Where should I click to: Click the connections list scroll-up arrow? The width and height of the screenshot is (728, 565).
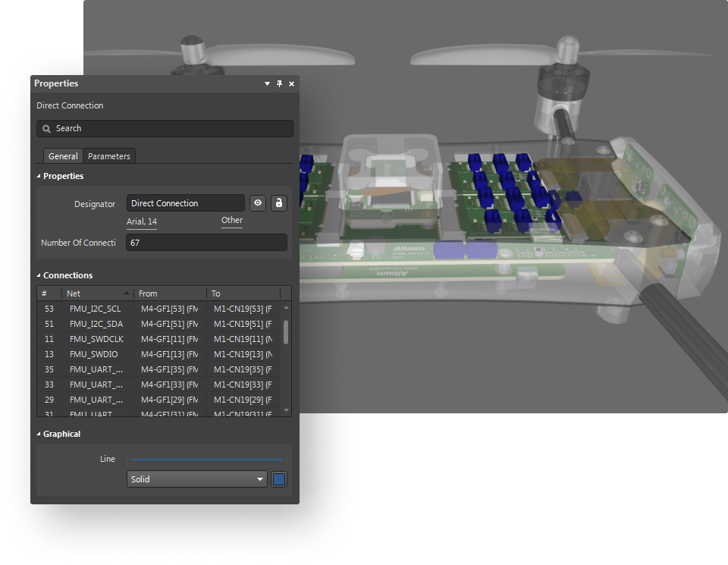[286, 308]
